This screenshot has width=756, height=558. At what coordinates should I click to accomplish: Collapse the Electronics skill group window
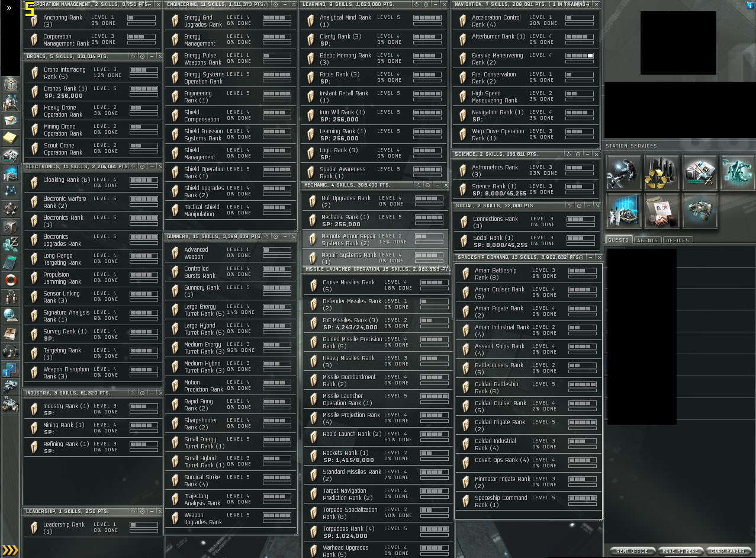coord(151,167)
